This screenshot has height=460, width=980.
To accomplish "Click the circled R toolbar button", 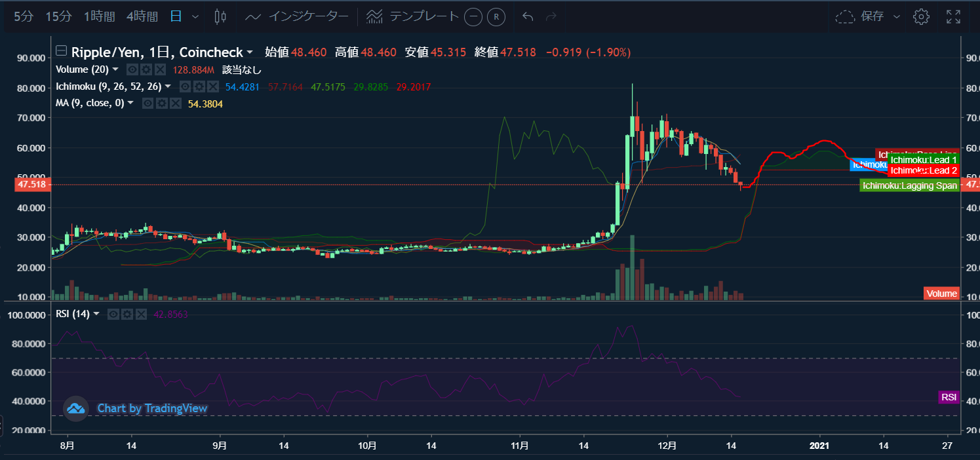I will click(x=496, y=17).
